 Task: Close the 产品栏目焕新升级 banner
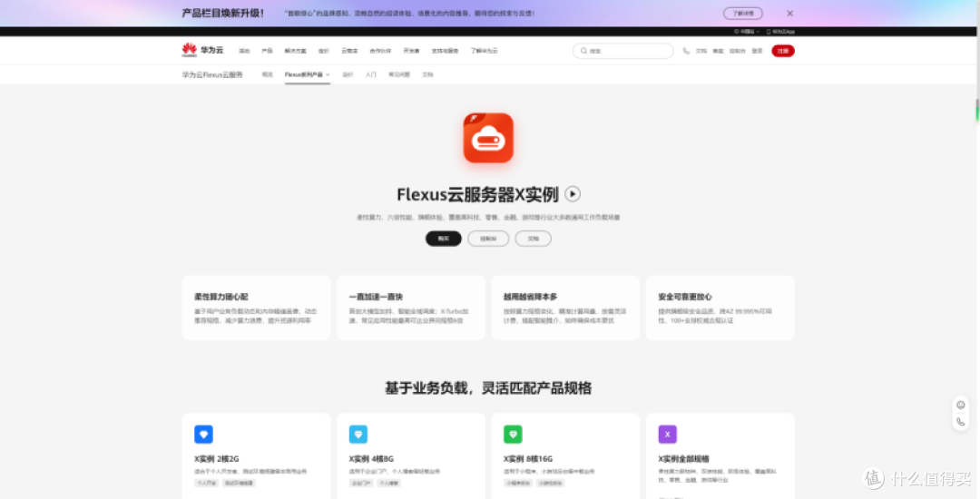(x=790, y=13)
